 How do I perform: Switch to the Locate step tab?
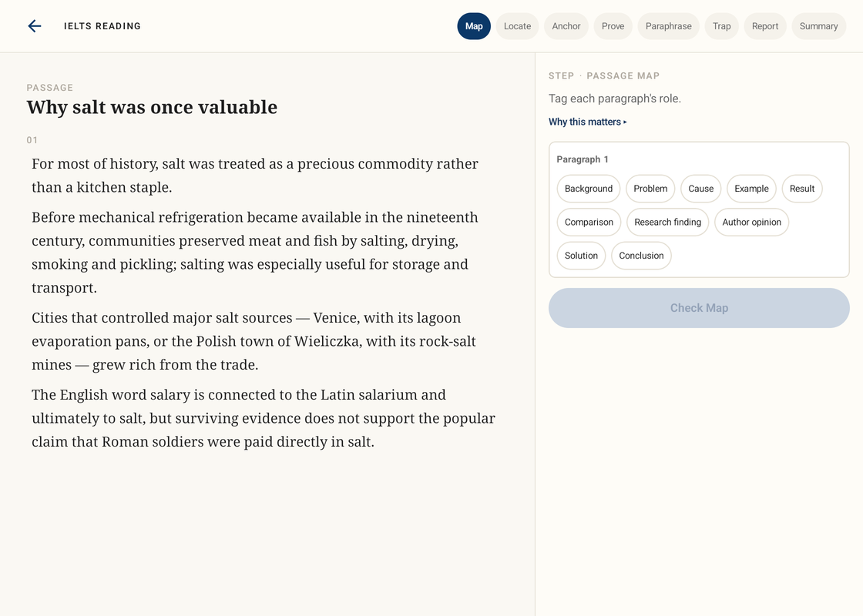pyautogui.click(x=517, y=26)
